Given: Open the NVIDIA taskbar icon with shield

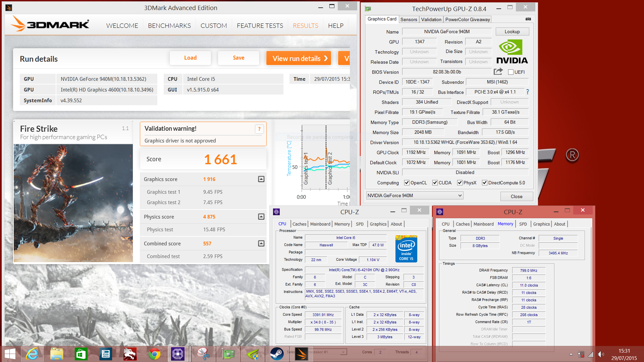Looking at the screenshot, I should click(x=253, y=354).
